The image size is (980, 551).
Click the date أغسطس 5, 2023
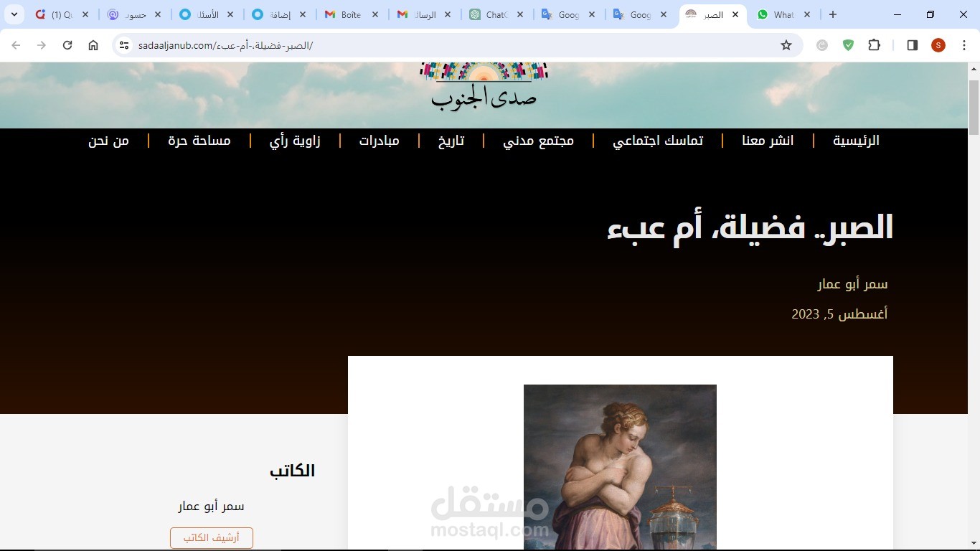839,314
